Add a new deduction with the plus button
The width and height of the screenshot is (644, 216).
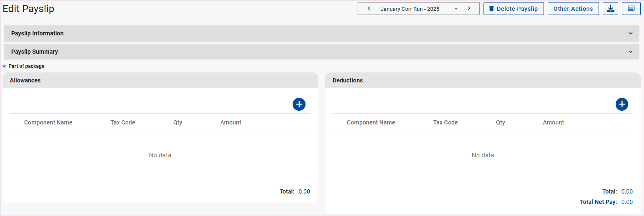(x=621, y=104)
